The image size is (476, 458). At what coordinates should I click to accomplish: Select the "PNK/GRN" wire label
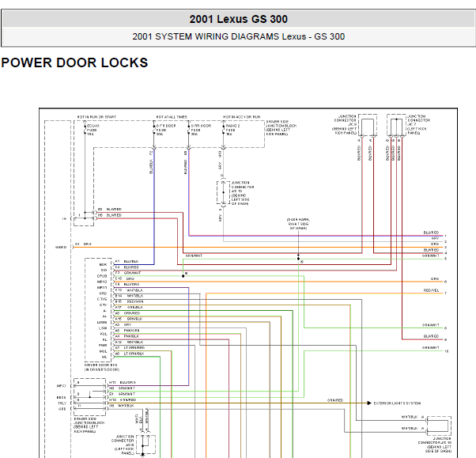pos(131,331)
